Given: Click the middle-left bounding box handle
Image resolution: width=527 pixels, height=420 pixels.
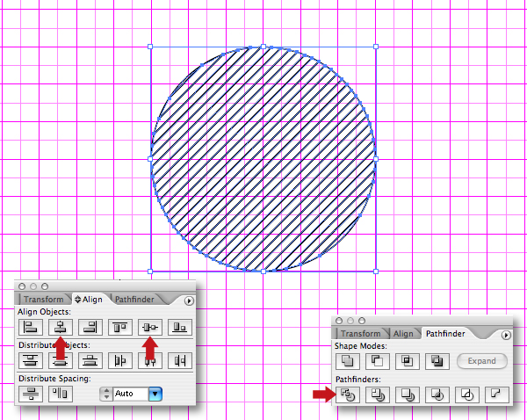Looking at the screenshot, I should coord(150,159).
